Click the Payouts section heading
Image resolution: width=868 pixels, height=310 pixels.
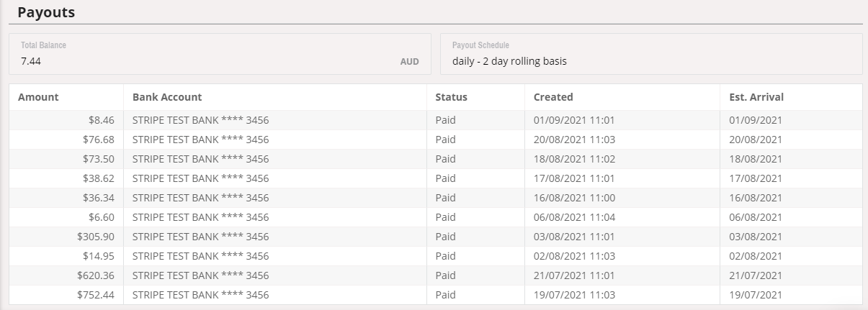tap(46, 12)
